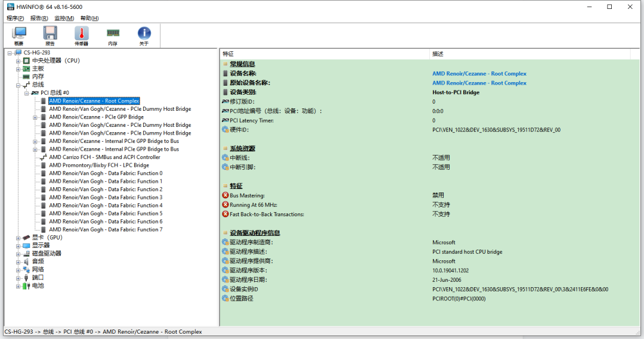Click the blue device name value link
The height and width of the screenshot is (339, 644).
point(479,74)
